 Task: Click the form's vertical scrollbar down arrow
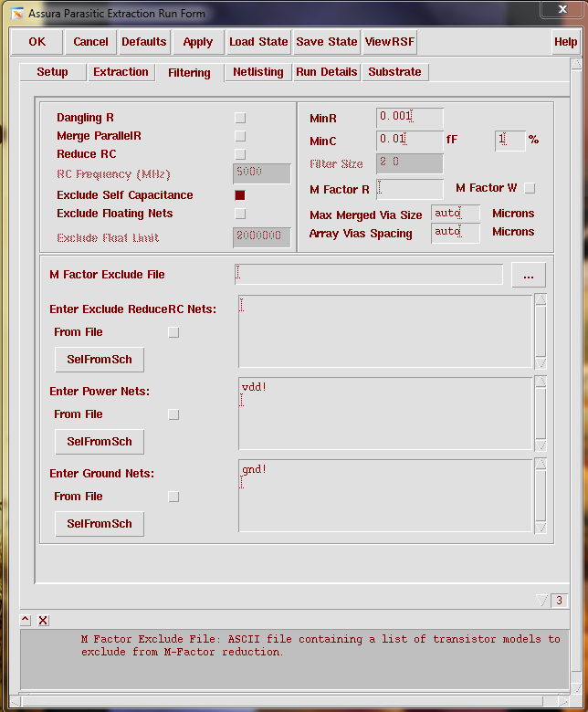(x=576, y=688)
